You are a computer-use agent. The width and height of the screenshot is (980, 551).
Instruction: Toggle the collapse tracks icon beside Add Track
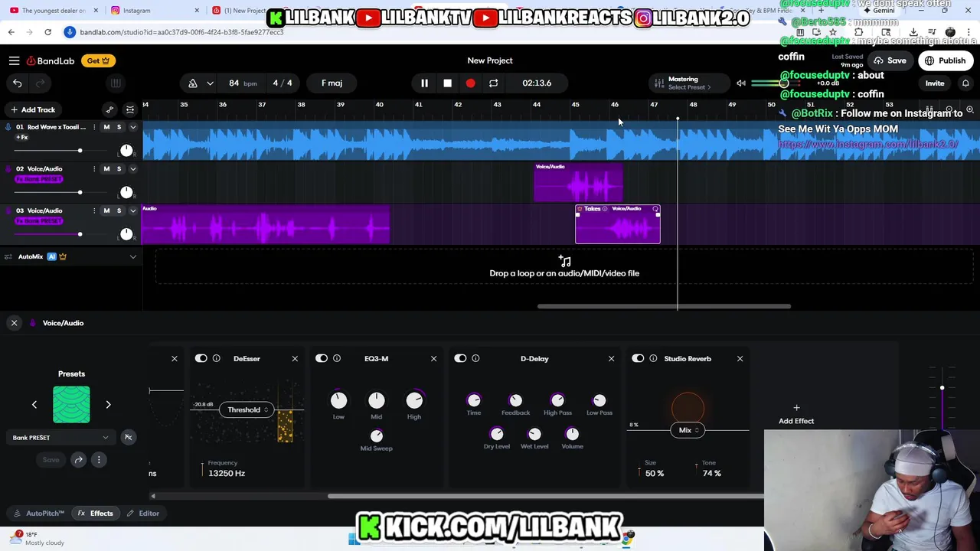click(x=130, y=109)
